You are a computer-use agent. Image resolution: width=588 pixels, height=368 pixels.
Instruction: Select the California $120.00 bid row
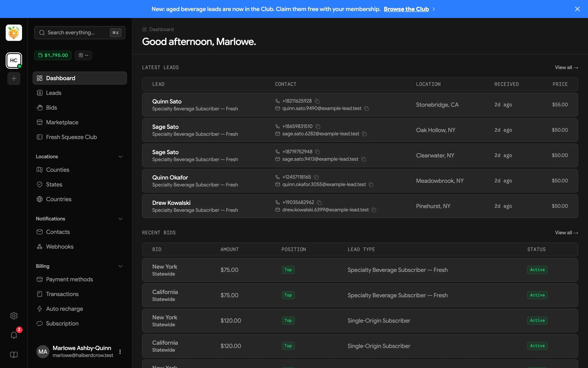coord(360,346)
